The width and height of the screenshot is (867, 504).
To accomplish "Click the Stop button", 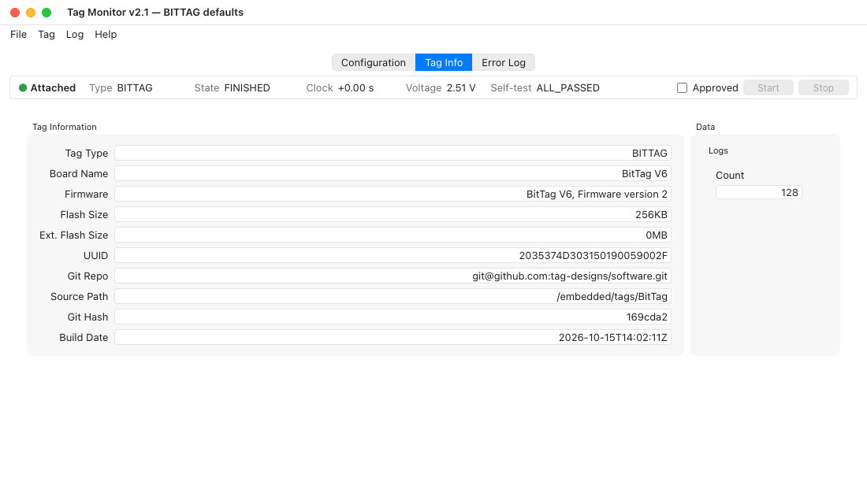I will point(823,88).
